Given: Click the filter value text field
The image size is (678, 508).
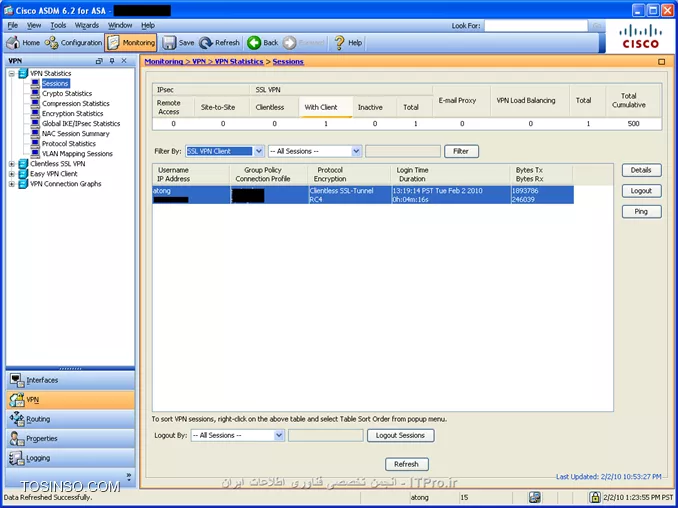Looking at the screenshot, I should [403, 151].
